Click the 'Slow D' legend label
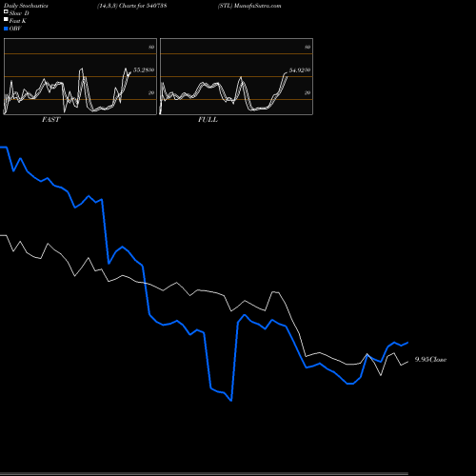Screen dimensions: 476x476 [x=19, y=13]
